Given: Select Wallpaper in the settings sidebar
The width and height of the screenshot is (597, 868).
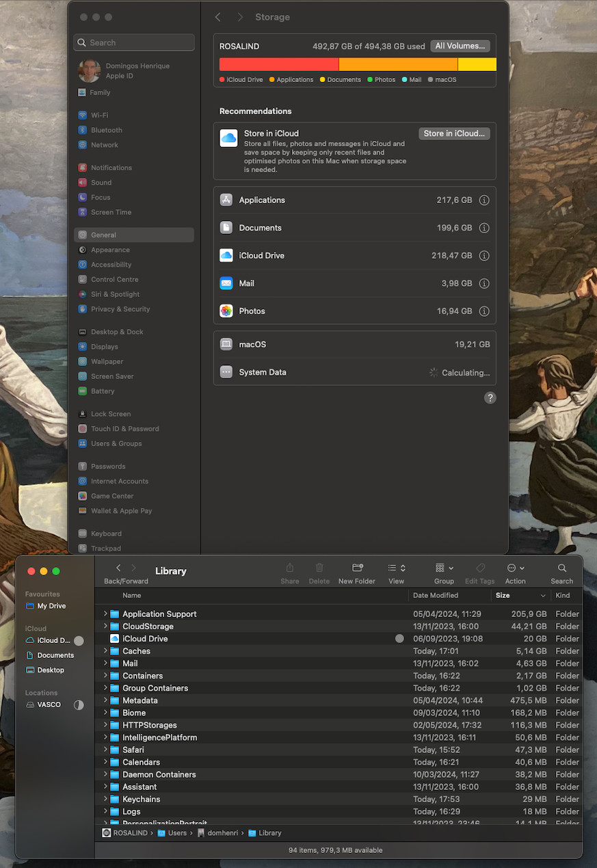Looking at the screenshot, I should [107, 361].
